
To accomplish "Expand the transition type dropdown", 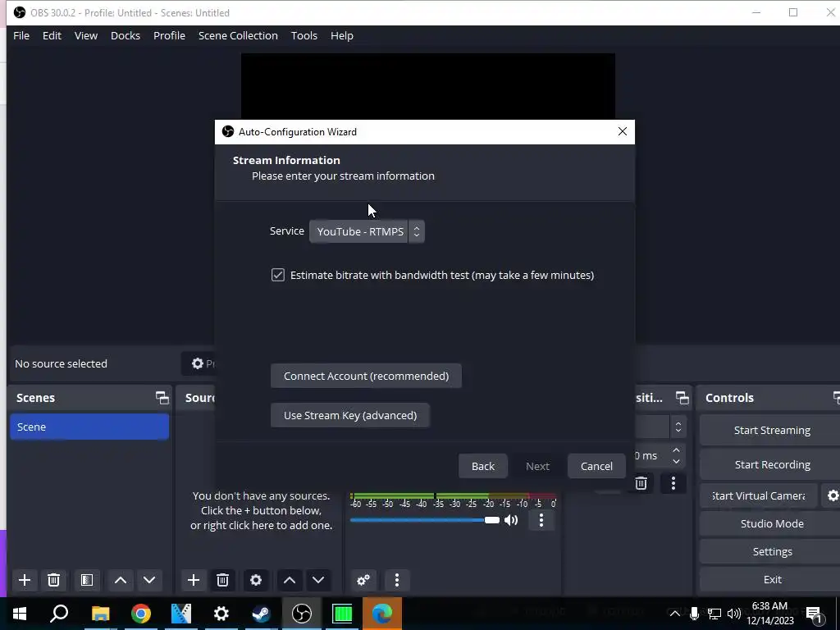I will 678,427.
